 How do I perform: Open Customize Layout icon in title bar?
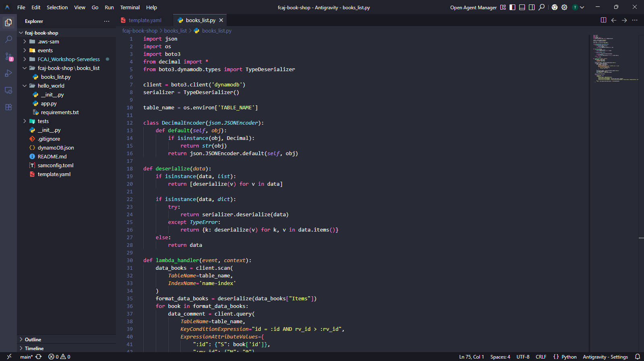pos(503,7)
